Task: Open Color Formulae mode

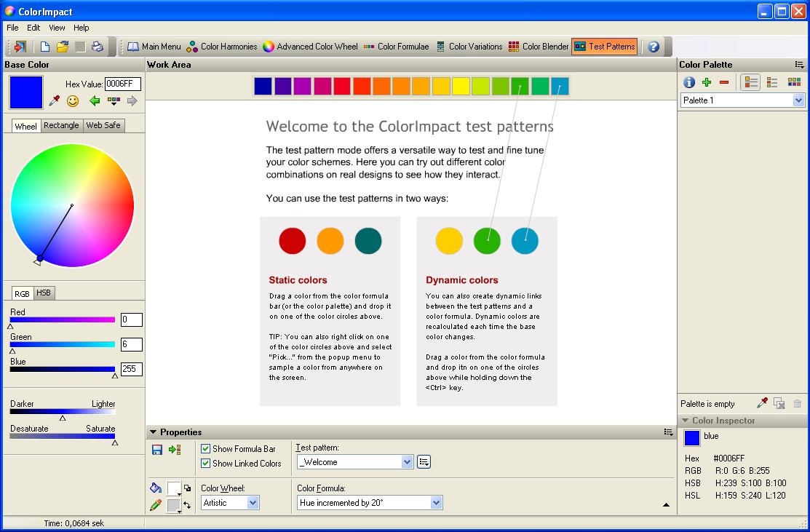Action: [396, 47]
